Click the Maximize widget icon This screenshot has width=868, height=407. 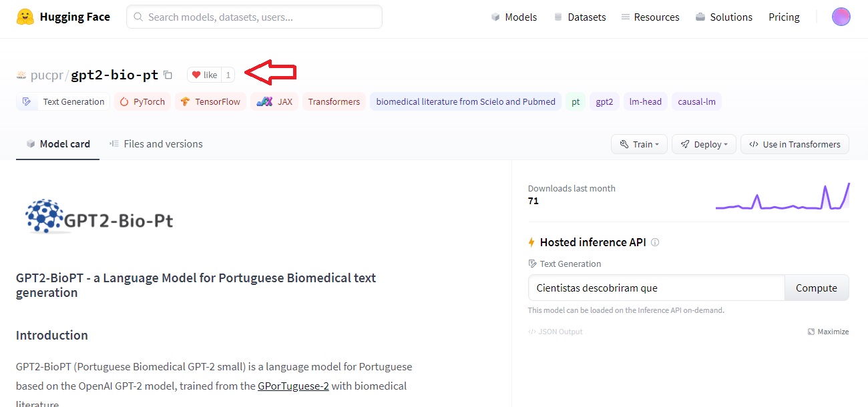[x=811, y=332]
